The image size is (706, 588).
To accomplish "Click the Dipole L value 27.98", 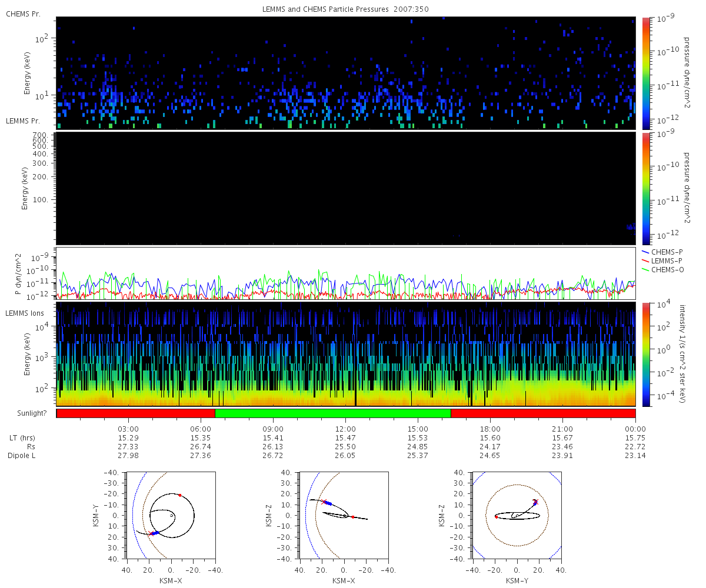I will click(128, 456).
